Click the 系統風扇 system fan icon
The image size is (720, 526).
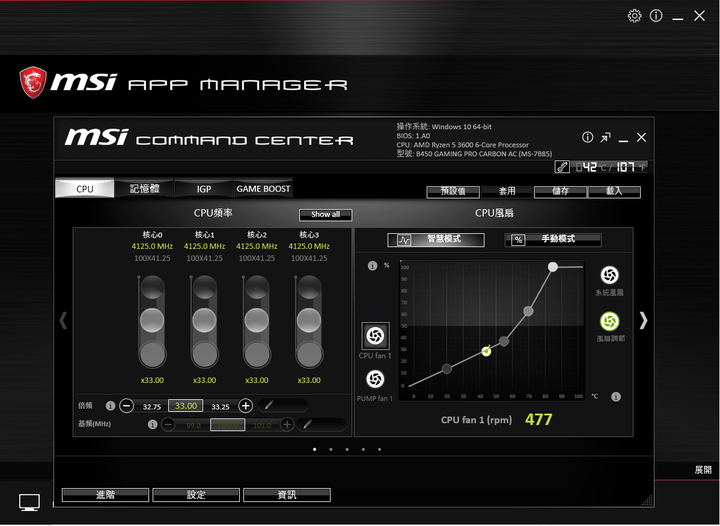(609, 275)
